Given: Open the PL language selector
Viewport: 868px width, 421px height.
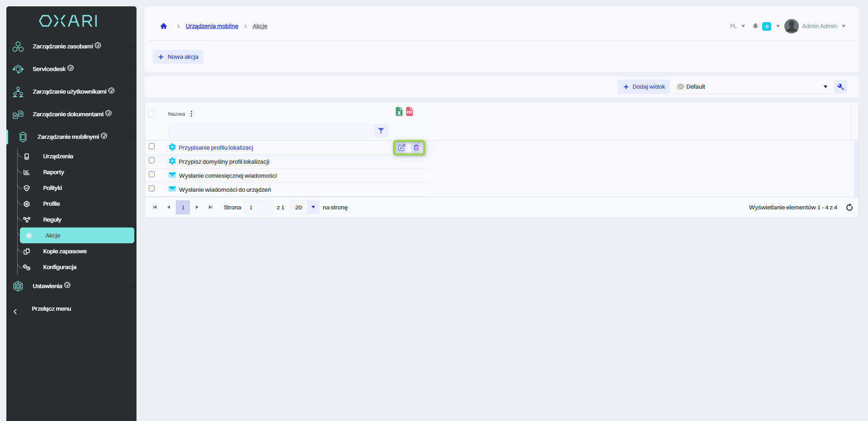Looking at the screenshot, I should click(x=737, y=26).
